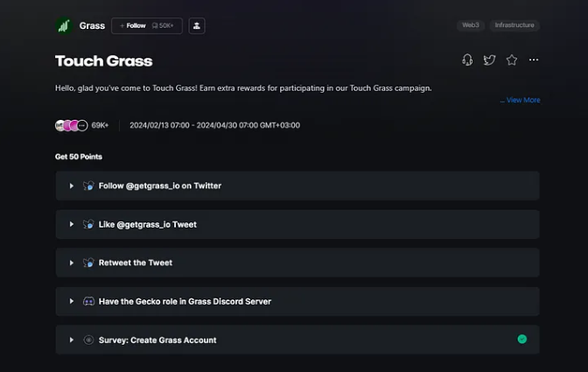Image resolution: width=588 pixels, height=372 pixels.
Task: Select the Infrastructure tag
Action: point(514,25)
